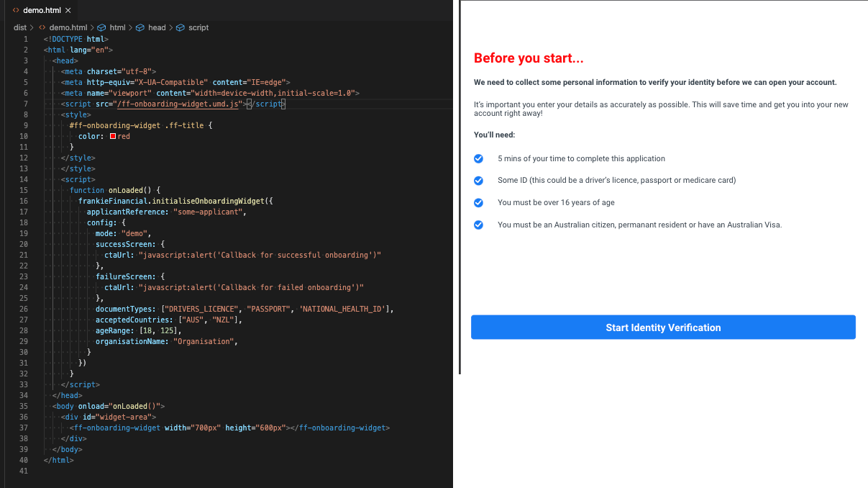The width and height of the screenshot is (868, 488).
Task: Click '<!DOCTYPE html>' on line 1
Action: point(76,39)
